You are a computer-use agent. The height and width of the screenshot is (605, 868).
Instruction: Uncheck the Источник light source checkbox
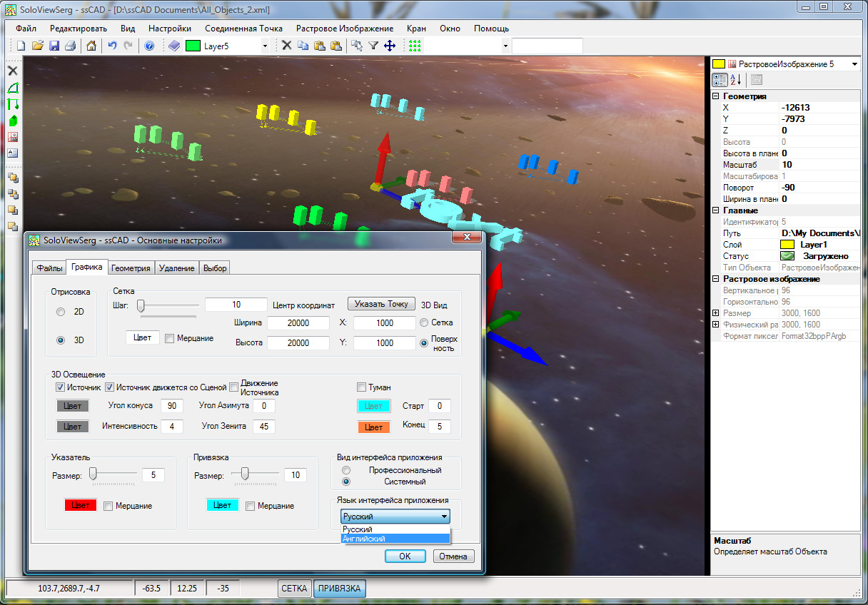coord(61,387)
